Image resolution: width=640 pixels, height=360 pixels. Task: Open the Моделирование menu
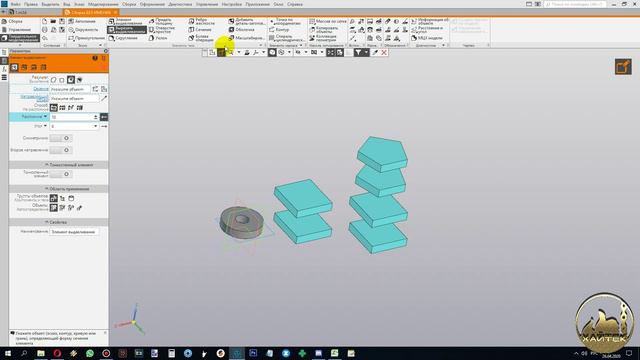pos(103,4)
